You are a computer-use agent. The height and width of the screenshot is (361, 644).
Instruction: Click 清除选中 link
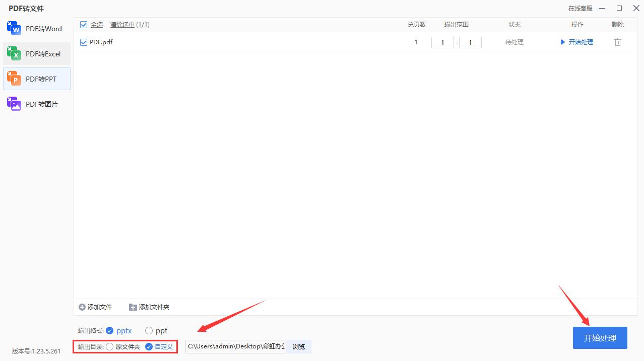122,25
